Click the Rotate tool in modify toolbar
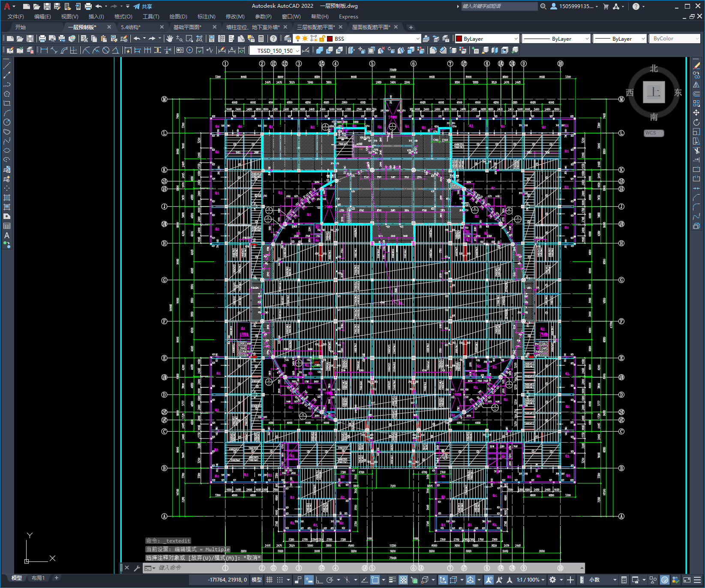The height and width of the screenshot is (588, 705). (x=696, y=122)
